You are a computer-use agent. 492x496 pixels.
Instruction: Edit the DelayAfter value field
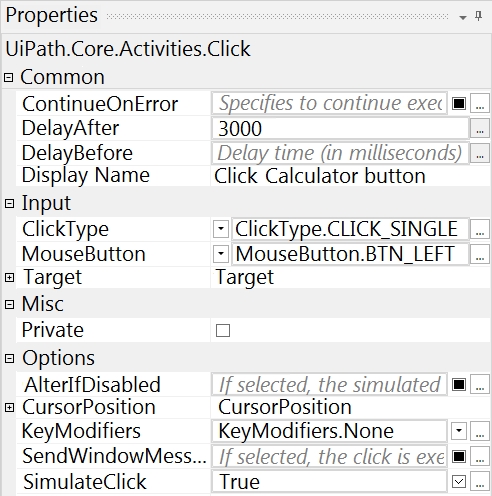pyautogui.click(x=340, y=128)
